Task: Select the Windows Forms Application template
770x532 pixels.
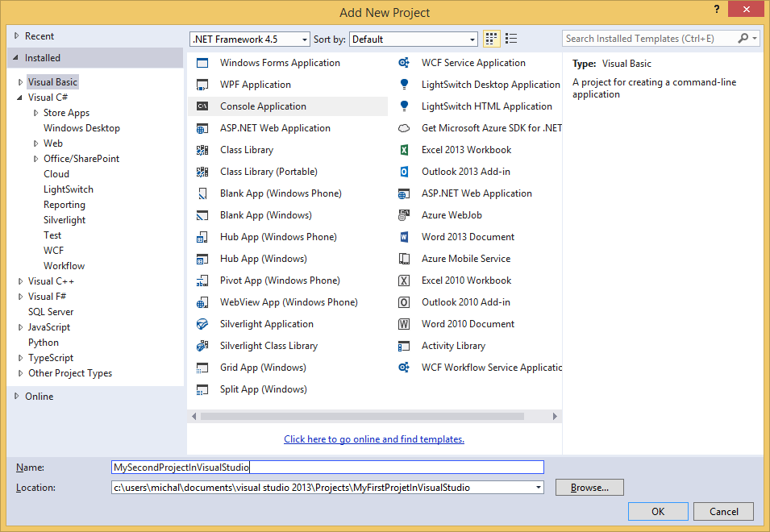Action: point(280,62)
